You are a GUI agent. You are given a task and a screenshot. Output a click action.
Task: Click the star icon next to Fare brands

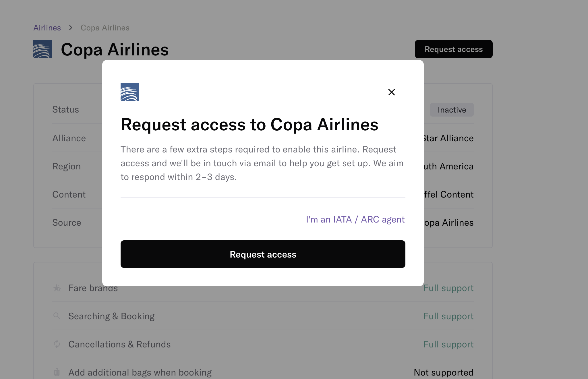57,288
